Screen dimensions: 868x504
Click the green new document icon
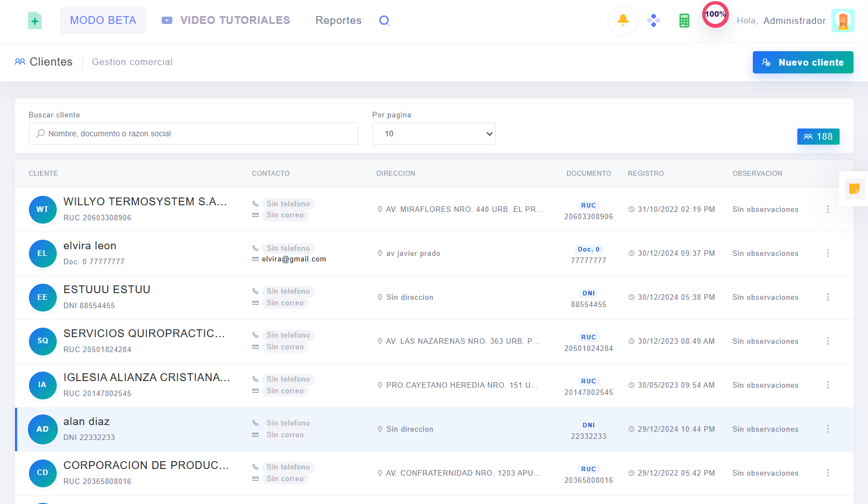35,21
